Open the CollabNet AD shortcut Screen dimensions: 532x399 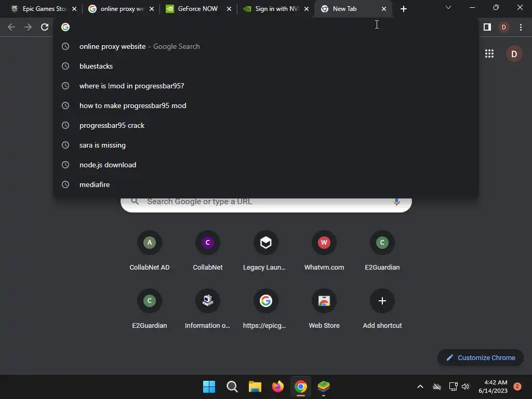149,251
